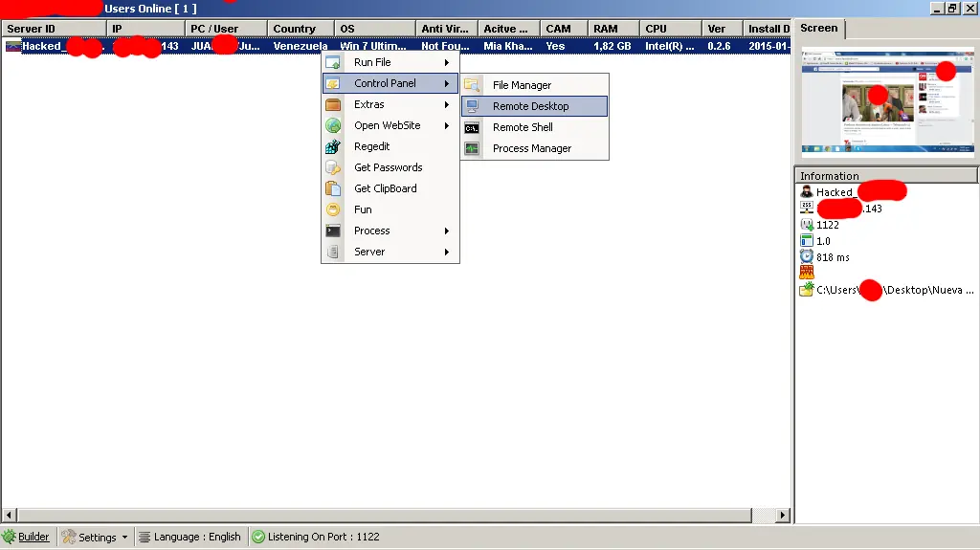
Task: Click the OS column header
Action: 375,29
